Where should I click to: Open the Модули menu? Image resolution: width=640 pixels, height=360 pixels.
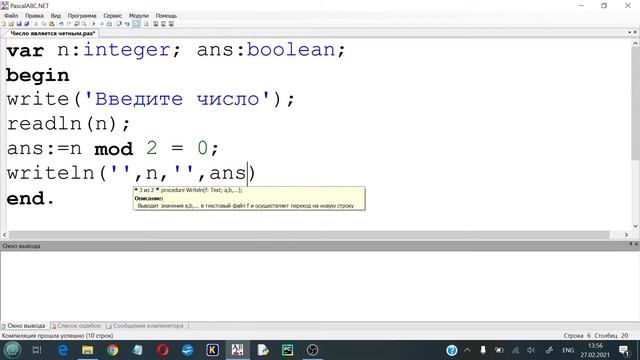point(139,16)
